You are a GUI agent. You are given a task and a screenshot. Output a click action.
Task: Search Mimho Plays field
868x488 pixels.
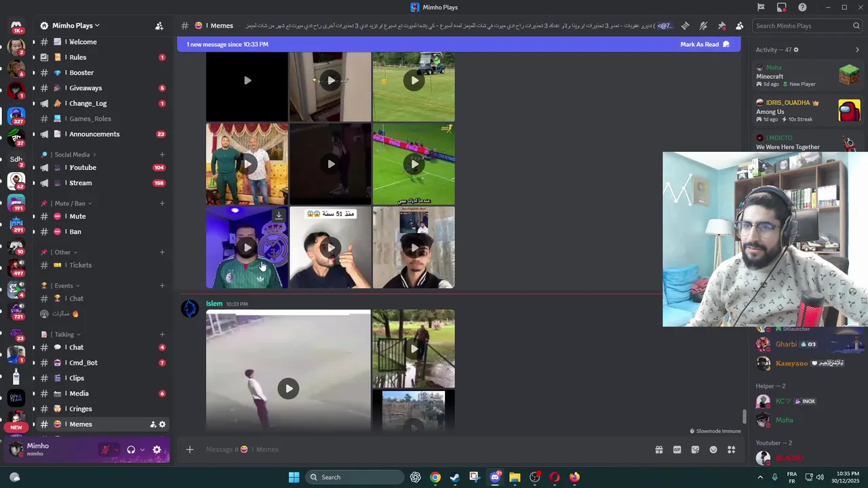(x=807, y=26)
